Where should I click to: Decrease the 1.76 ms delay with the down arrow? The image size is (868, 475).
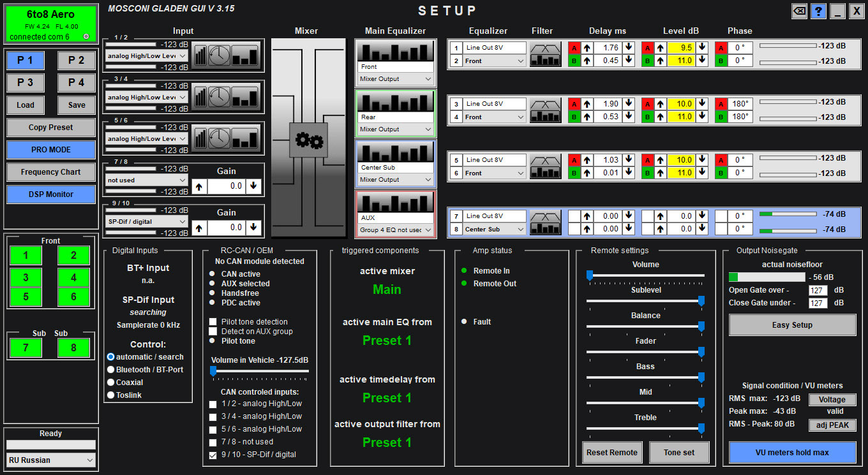tap(629, 48)
